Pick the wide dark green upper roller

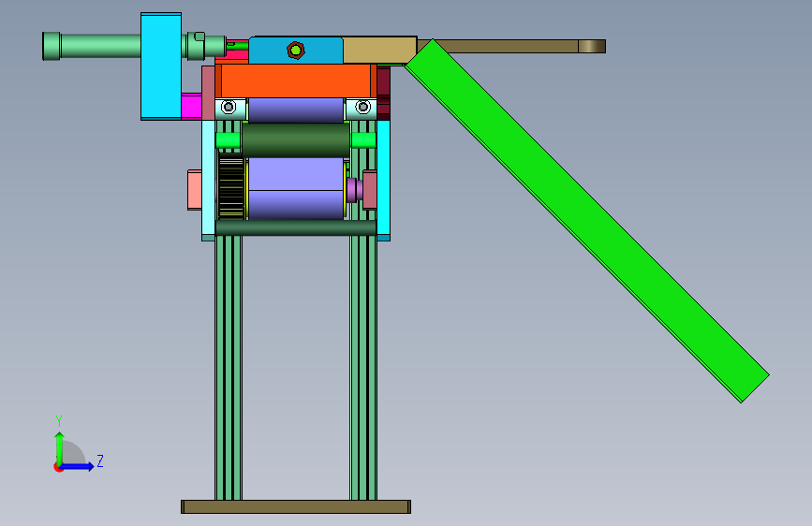(296, 140)
